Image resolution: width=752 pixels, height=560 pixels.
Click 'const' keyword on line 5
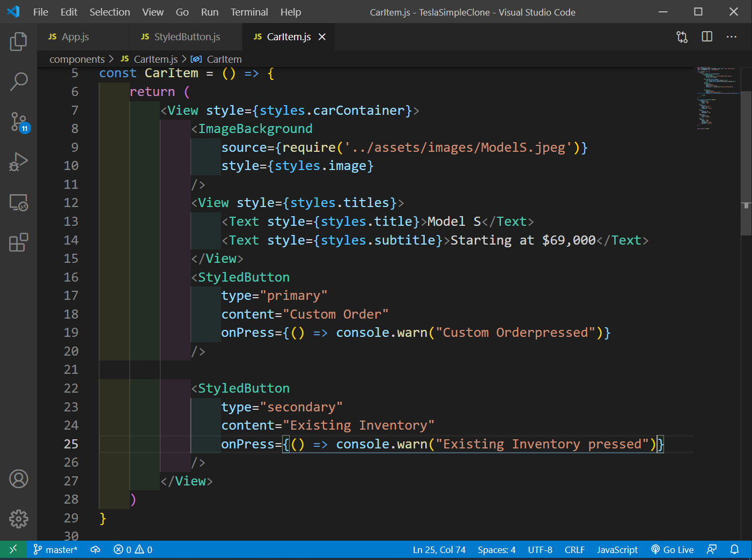118,73
